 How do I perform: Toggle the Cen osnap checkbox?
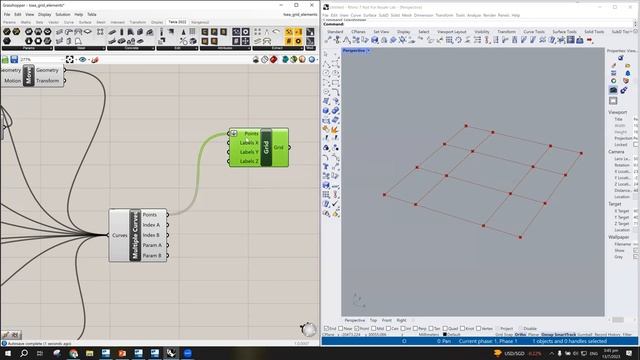tap(388, 328)
